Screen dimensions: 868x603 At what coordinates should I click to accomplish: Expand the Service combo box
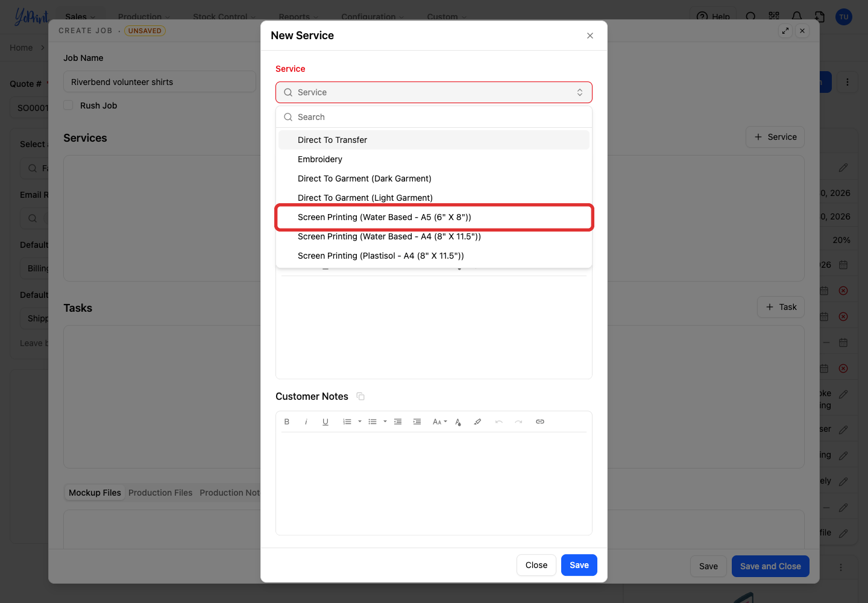coord(434,92)
